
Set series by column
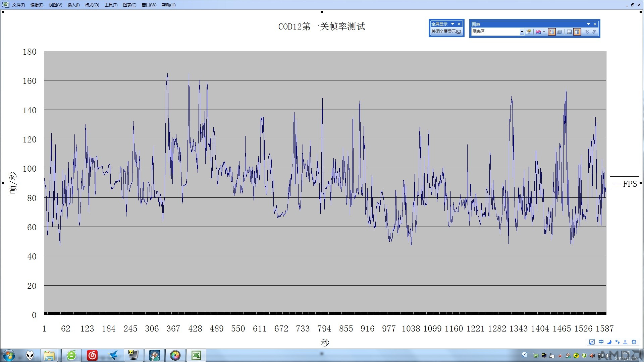click(577, 32)
